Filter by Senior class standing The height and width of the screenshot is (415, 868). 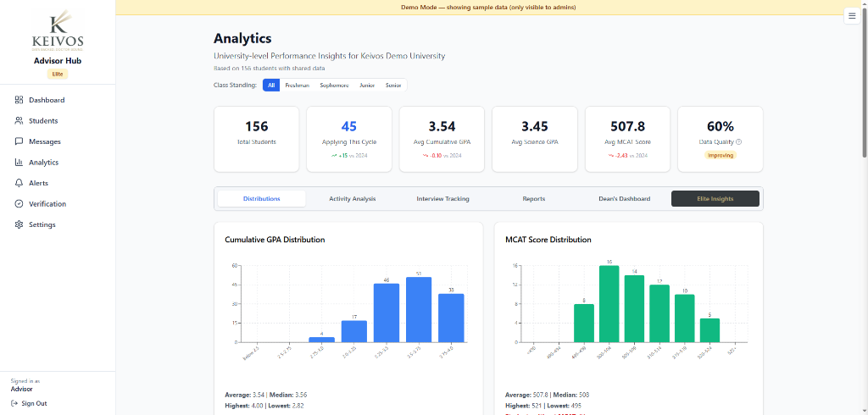393,86
